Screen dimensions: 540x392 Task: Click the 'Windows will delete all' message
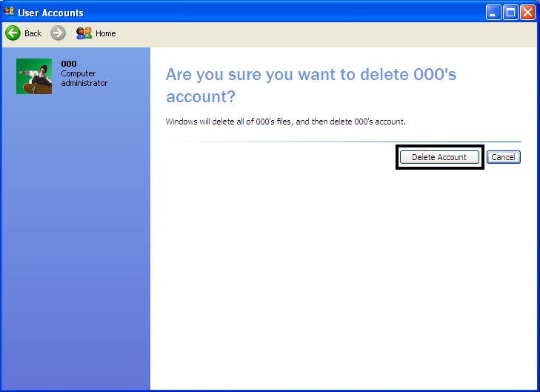285,122
